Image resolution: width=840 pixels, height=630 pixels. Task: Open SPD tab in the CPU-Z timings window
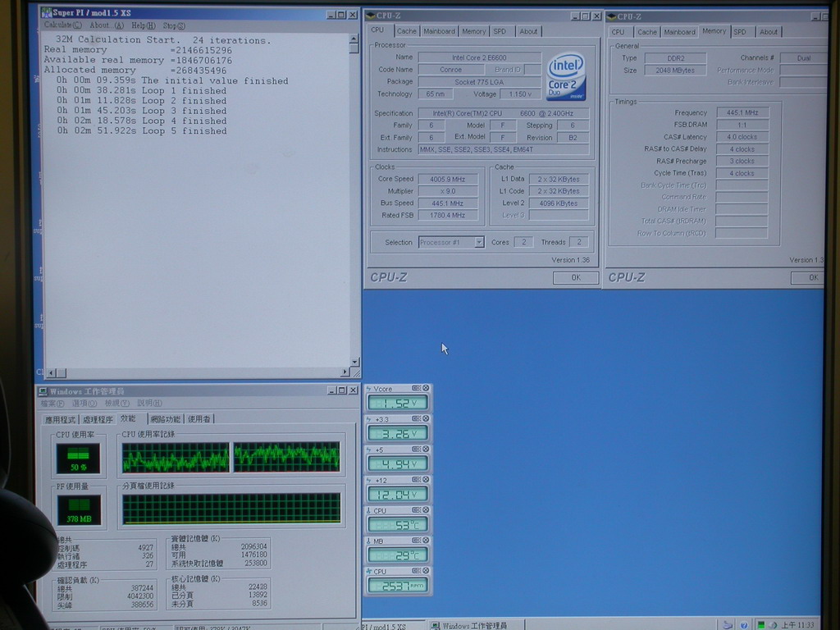[741, 32]
